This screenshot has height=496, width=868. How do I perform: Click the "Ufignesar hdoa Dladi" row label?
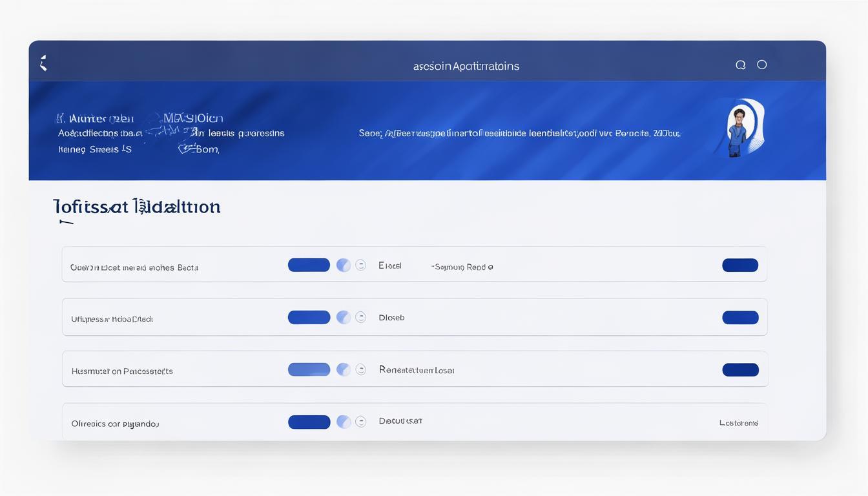[112, 319]
